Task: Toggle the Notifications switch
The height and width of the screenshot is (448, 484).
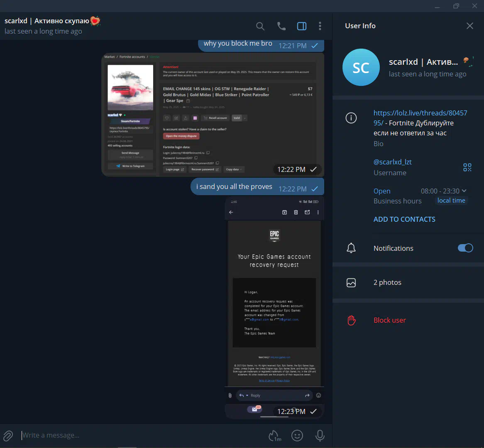Action: [x=465, y=248]
